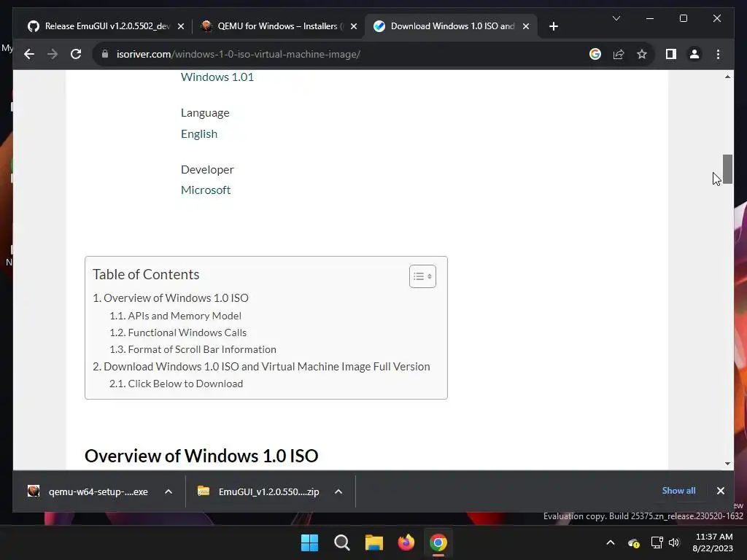The height and width of the screenshot is (560, 747).
Task: Click the OneDrive warning tray icon
Action: pos(634,542)
